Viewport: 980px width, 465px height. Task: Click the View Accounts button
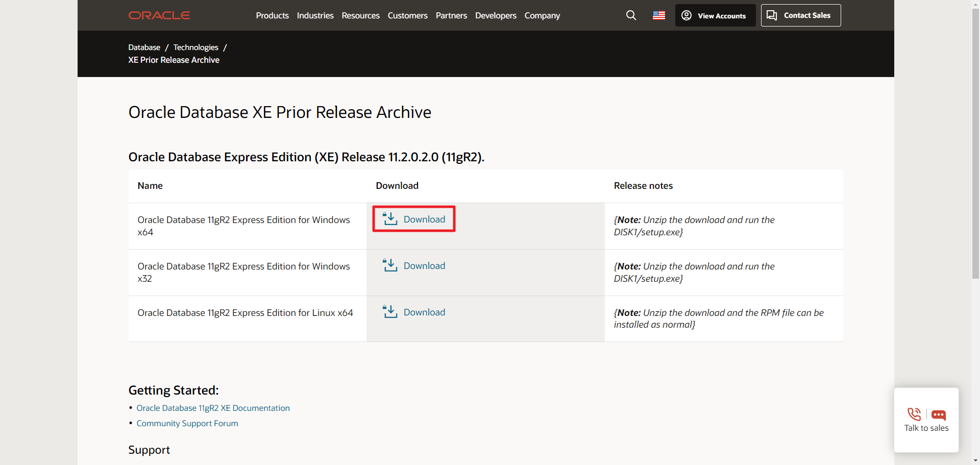pos(715,15)
